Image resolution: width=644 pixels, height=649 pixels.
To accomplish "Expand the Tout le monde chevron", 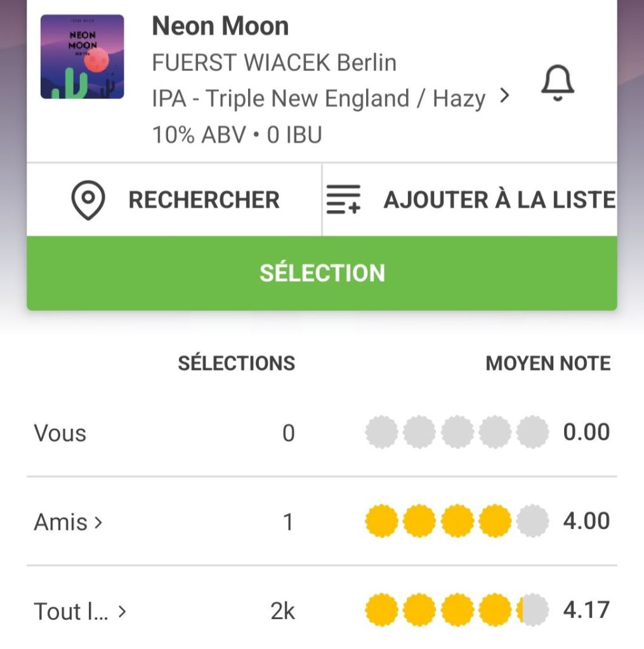I will coord(122,612).
